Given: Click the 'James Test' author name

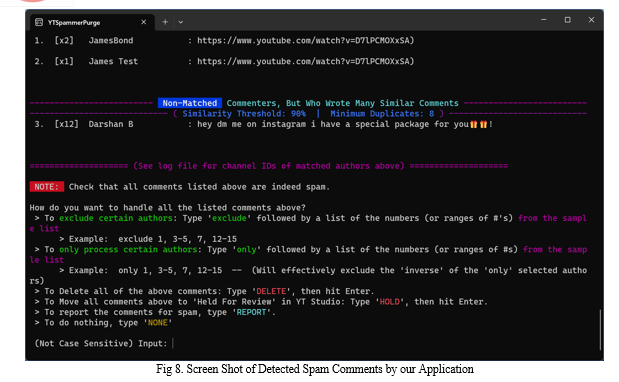Looking at the screenshot, I should (x=113, y=61).
